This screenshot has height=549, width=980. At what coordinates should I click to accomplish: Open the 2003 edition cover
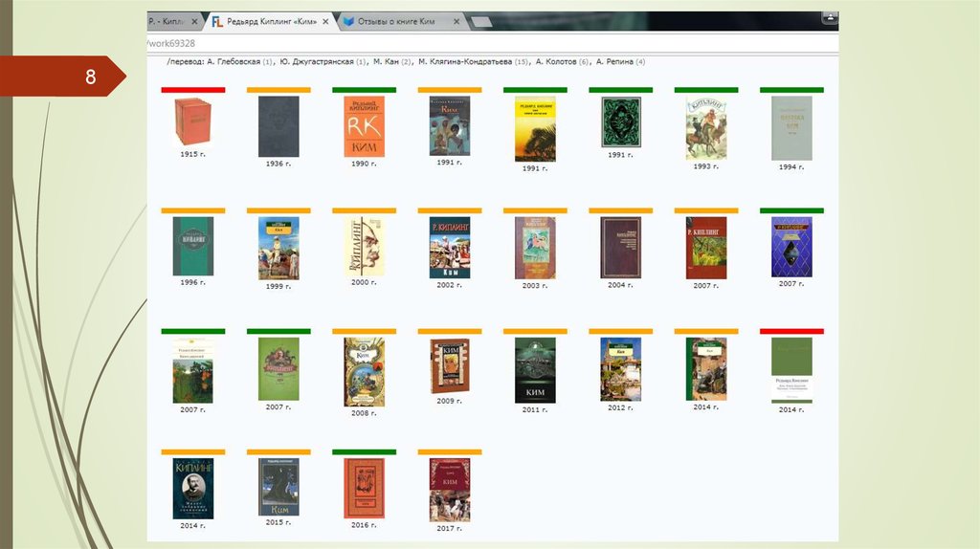[535, 248]
